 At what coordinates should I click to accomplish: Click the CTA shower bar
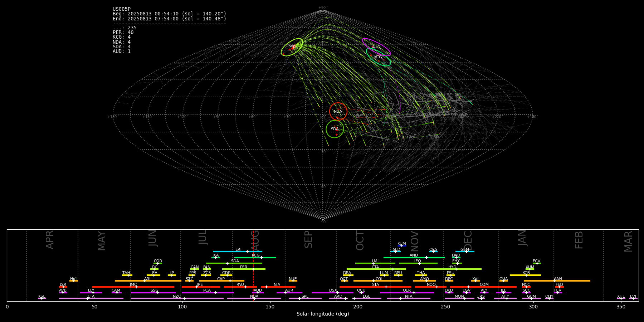376,269
